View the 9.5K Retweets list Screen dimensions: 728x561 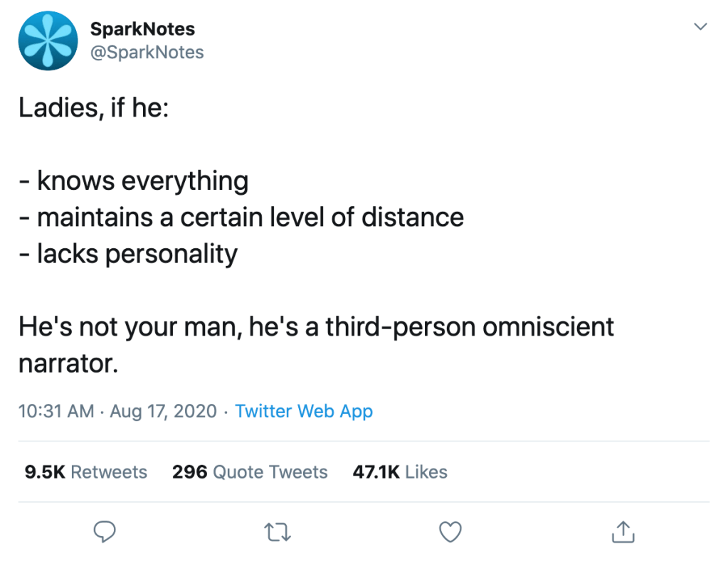point(85,472)
